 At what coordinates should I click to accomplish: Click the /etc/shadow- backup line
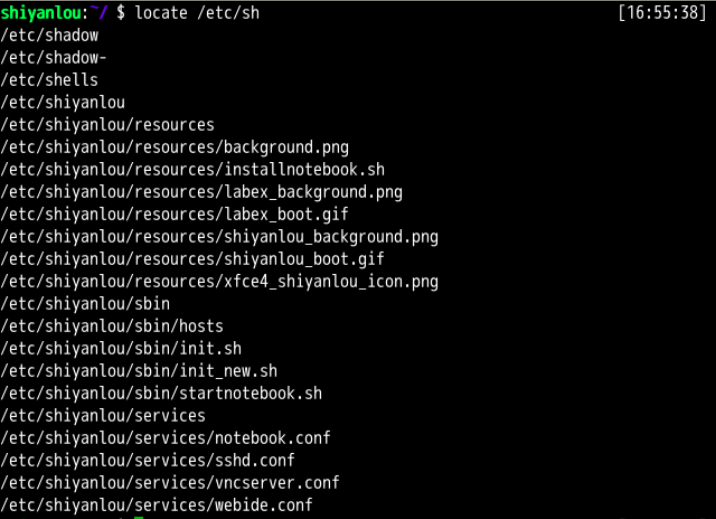pyautogui.click(x=54, y=57)
